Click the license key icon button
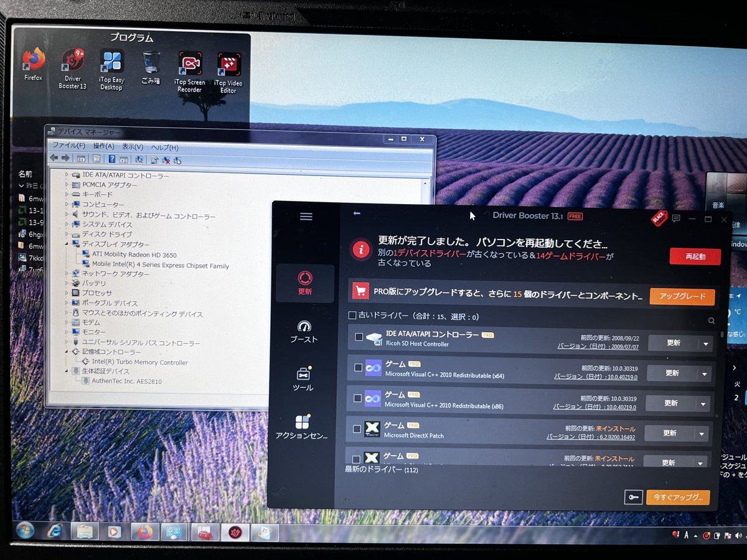The image size is (747, 560). [x=633, y=497]
